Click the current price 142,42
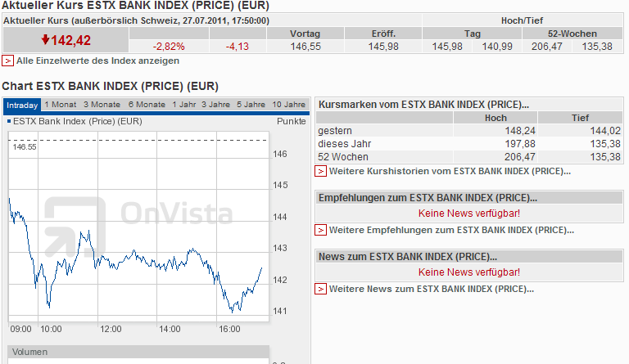Screen dimensions: 629x364 pos(70,40)
